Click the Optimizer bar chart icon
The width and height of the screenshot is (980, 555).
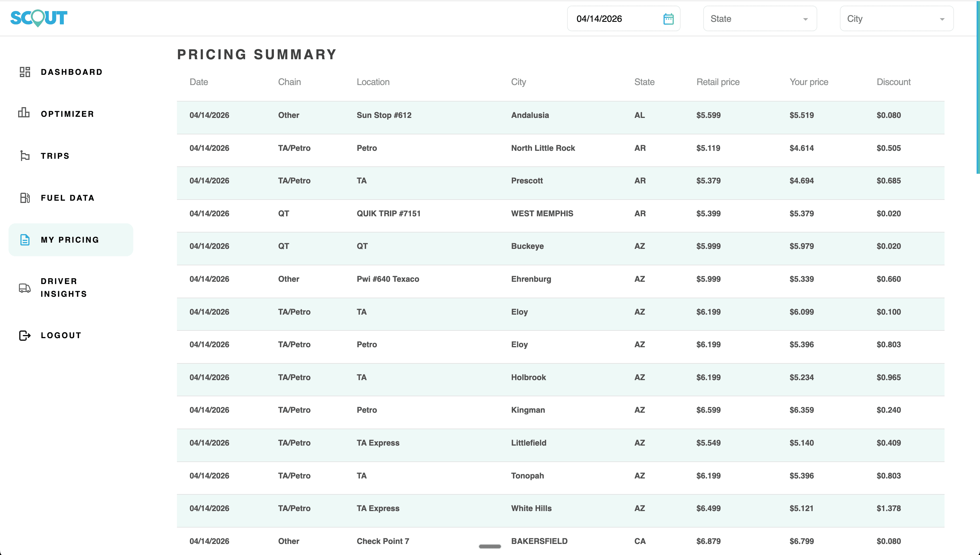(x=24, y=114)
